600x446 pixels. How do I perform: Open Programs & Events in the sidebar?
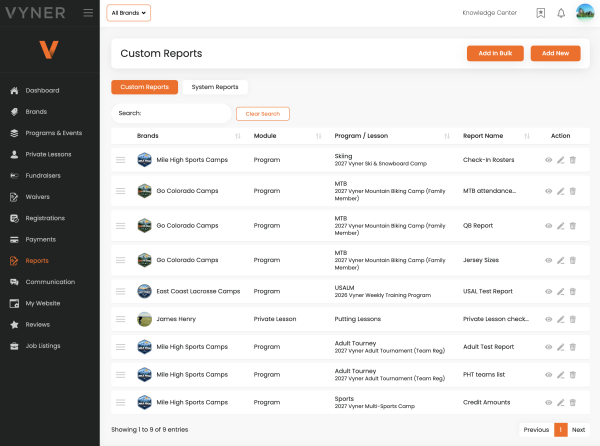point(54,133)
